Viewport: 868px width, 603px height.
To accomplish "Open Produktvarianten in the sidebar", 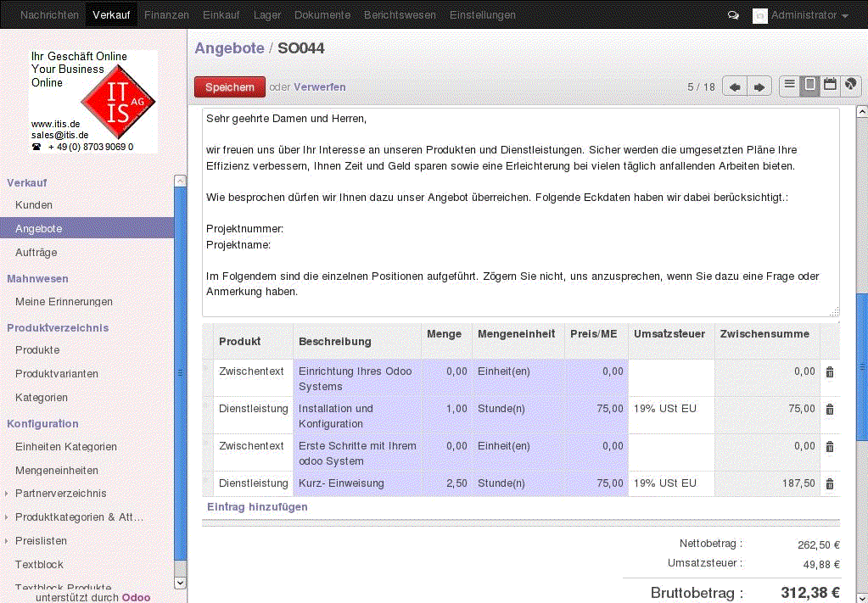I will pyautogui.click(x=57, y=373).
